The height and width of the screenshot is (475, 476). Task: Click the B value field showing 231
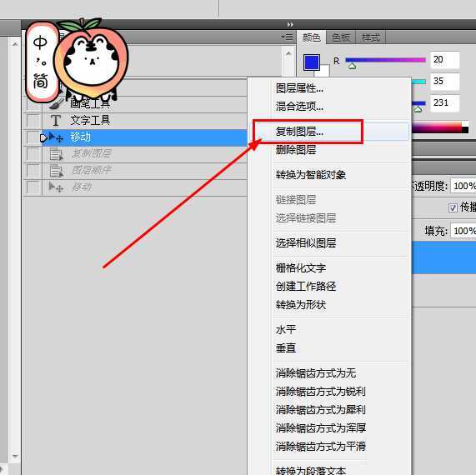coord(444,102)
